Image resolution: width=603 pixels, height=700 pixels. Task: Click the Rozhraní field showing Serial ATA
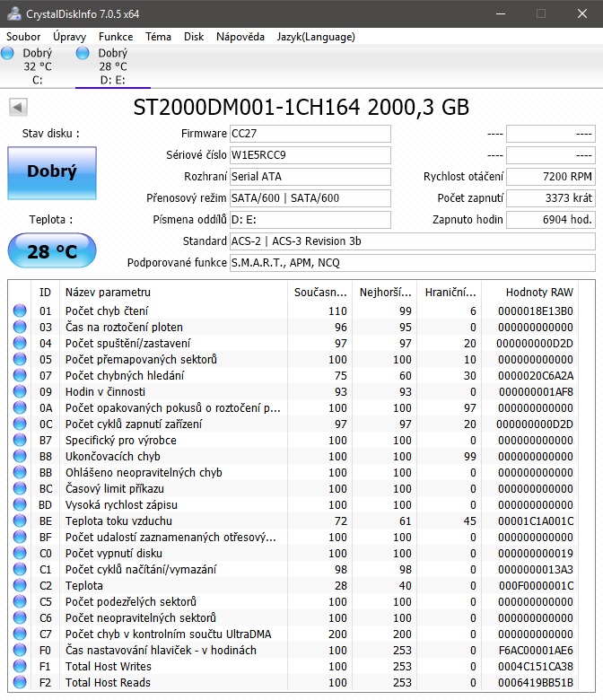point(310,176)
